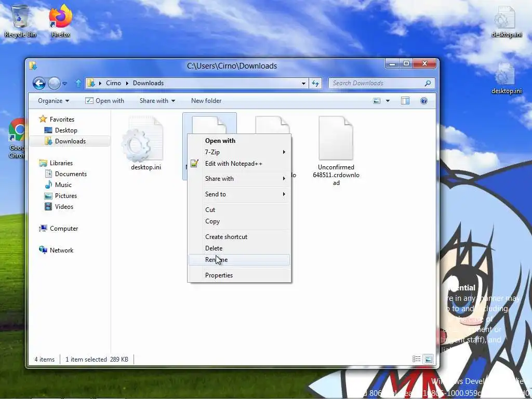This screenshot has height=399, width=532.
Task: Expand address bar previous locations dropdown
Action: (x=303, y=83)
